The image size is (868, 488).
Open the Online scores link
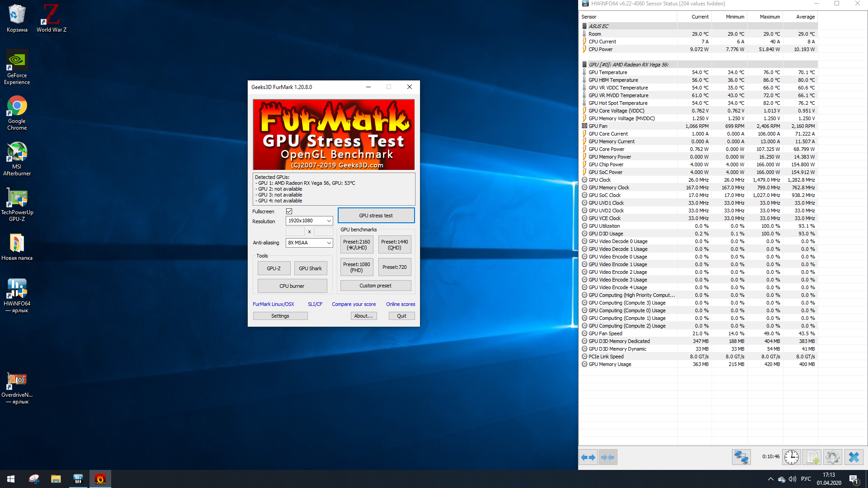[400, 304]
